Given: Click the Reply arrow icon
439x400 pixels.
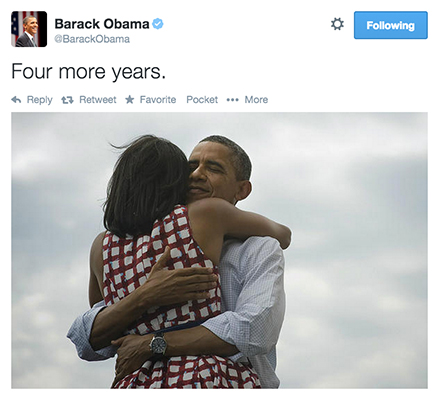Looking at the screenshot, I should point(16,100).
